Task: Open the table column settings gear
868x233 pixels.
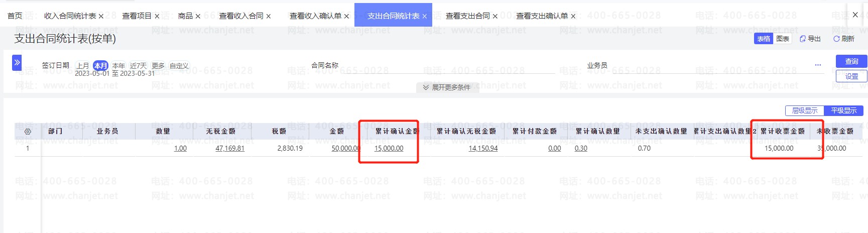Action: (x=28, y=131)
